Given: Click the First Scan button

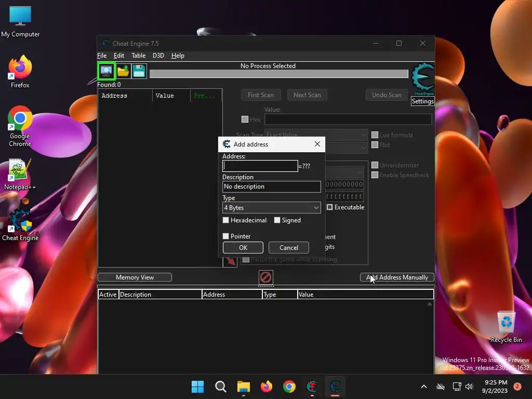Looking at the screenshot, I should click(261, 95).
